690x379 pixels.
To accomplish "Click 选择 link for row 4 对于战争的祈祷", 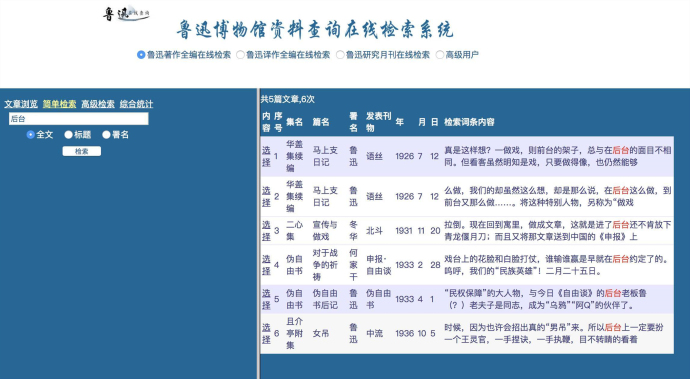I will coord(266,265).
